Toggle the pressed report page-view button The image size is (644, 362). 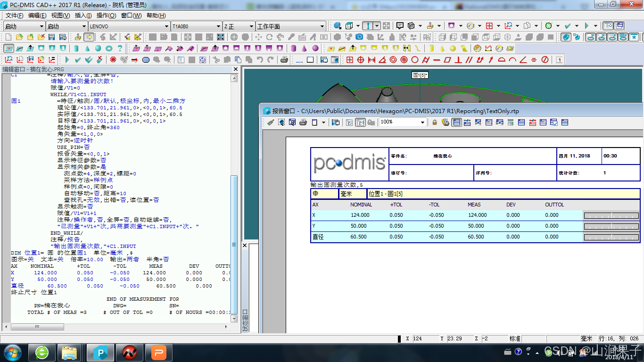coord(360,122)
